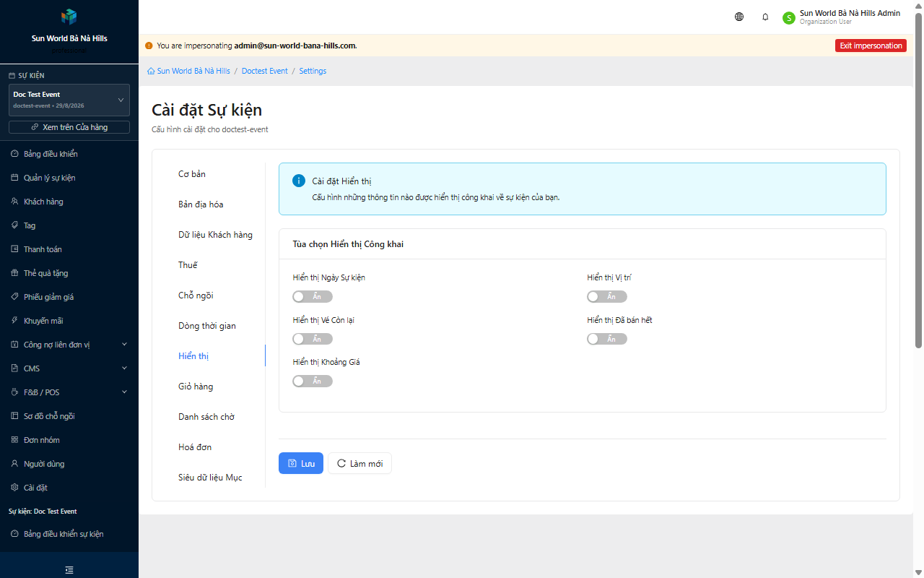Viewport: 924px width, 578px height.
Task: Open the notifications bell
Action: click(x=765, y=17)
